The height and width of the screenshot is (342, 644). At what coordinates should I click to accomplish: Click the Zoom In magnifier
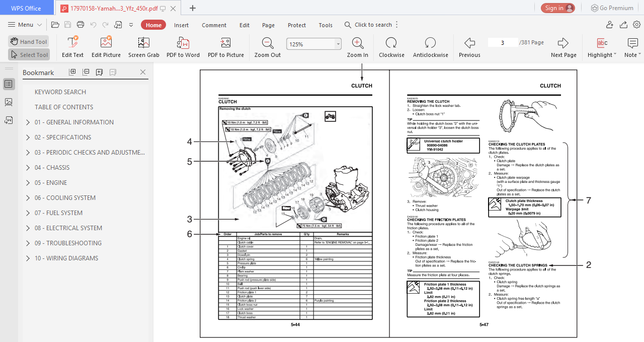pyautogui.click(x=358, y=48)
